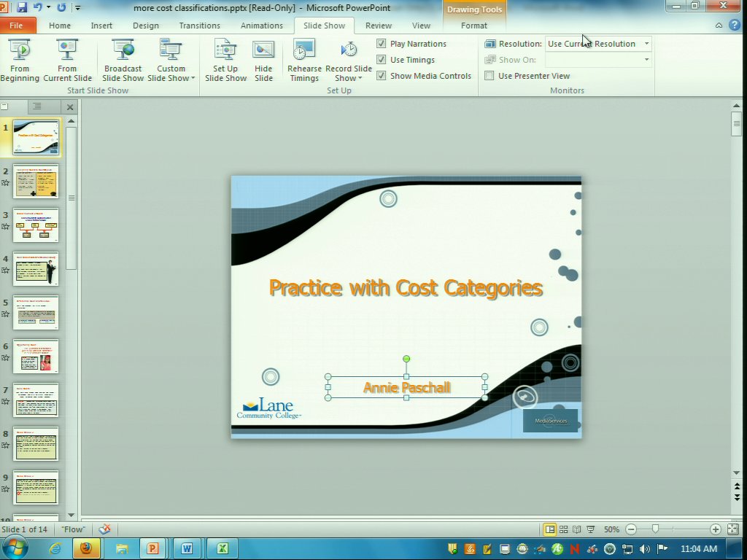Image resolution: width=747 pixels, height=560 pixels.
Task: Open the File menu tab
Action: [16, 26]
